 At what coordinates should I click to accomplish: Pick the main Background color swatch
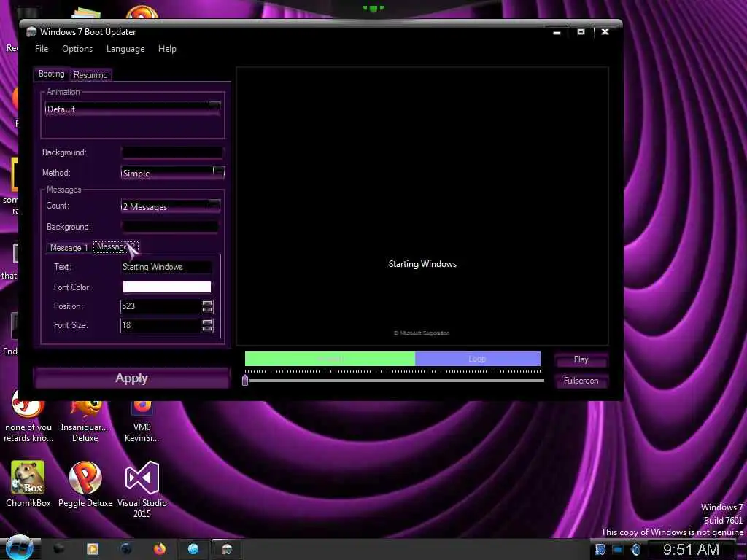click(172, 152)
